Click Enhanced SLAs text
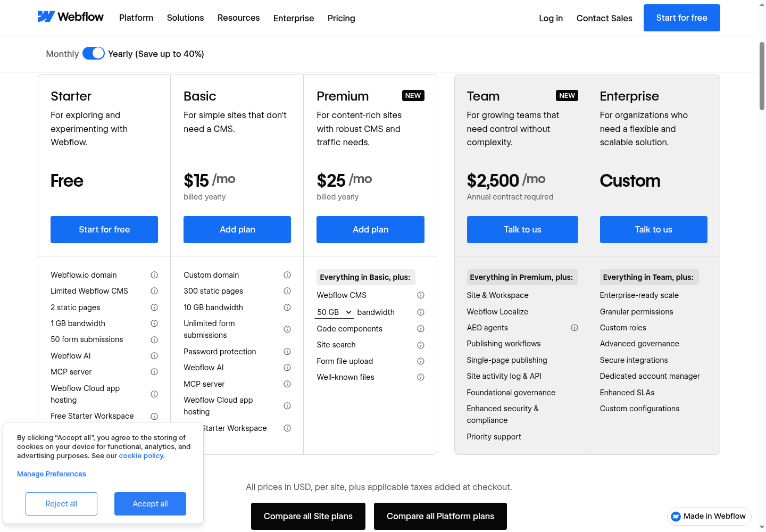766x532 pixels. [627, 393]
